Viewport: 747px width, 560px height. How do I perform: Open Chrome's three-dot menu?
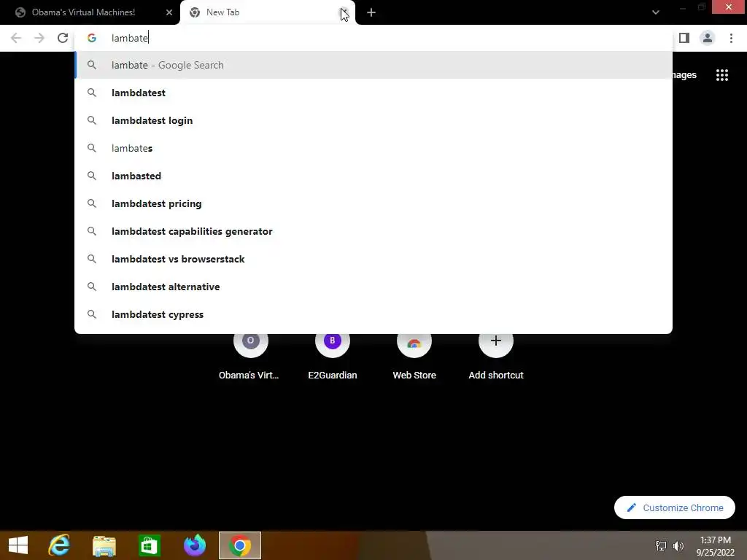click(x=731, y=38)
